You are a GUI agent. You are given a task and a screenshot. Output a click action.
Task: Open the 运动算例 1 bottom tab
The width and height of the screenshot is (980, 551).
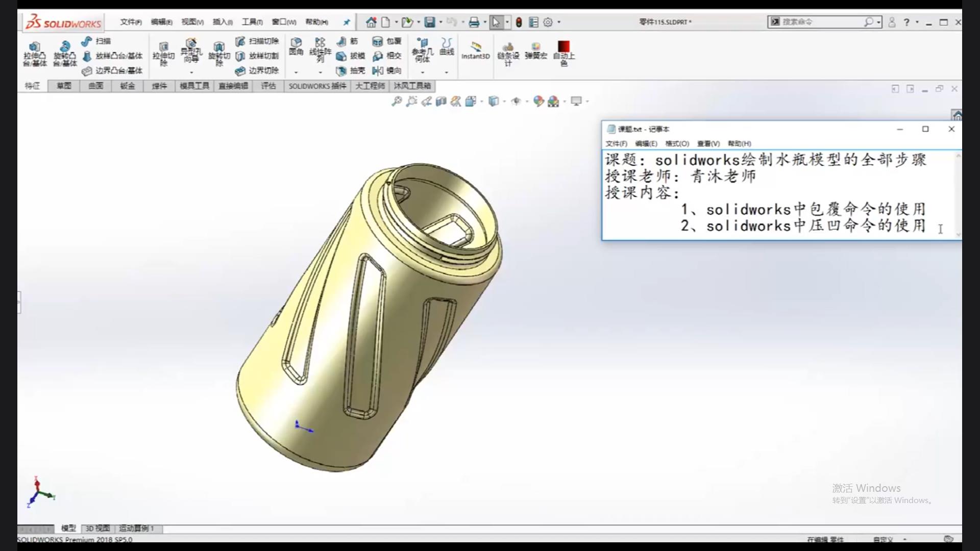136,529
